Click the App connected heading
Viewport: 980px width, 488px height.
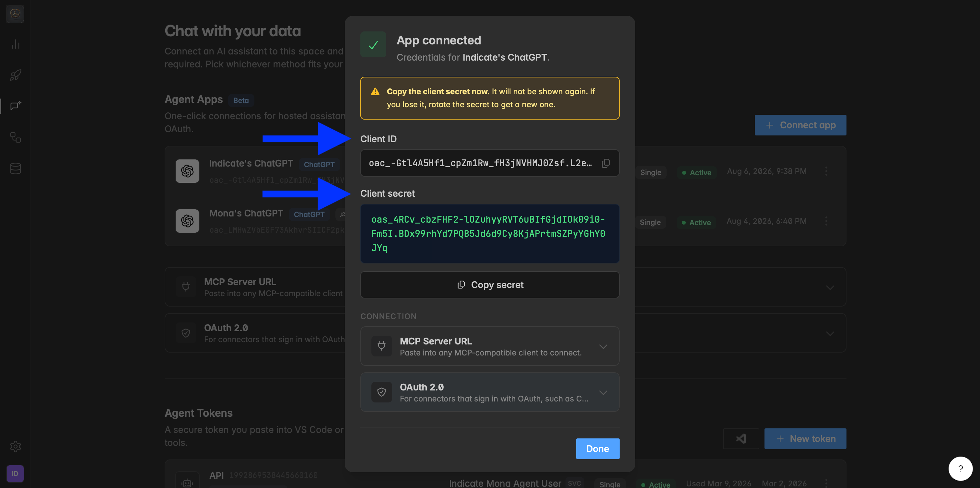coord(439,40)
